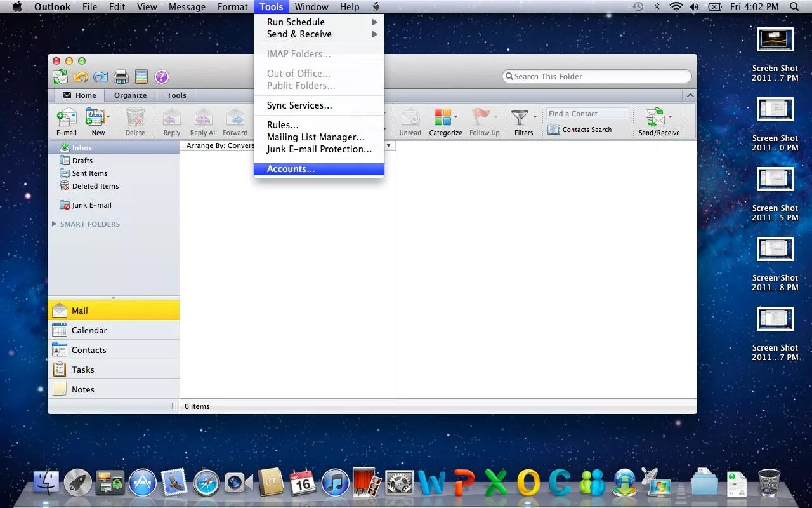Open Safari from the Dock

point(206,483)
